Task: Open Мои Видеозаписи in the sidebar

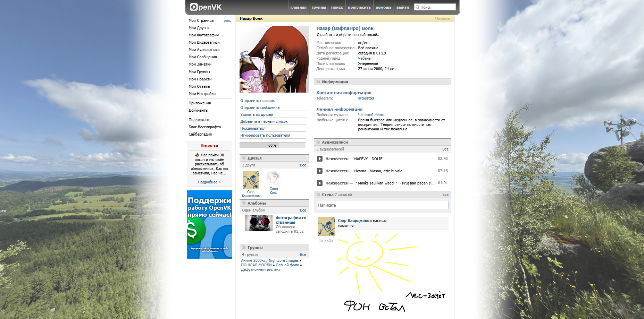Action: tap(204, 42)
